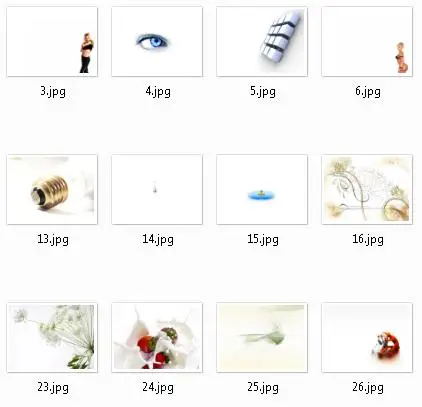Select the blue water ripple thumbnail 15.jpg

(262, 189)
